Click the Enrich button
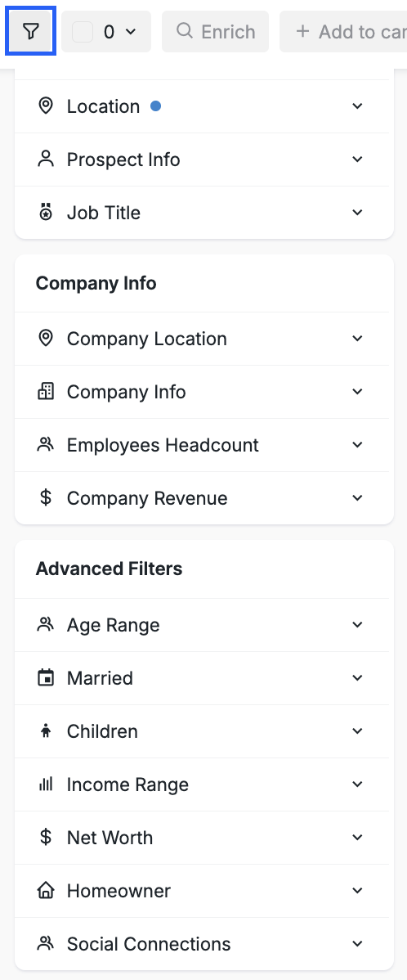 pos(216,31)
